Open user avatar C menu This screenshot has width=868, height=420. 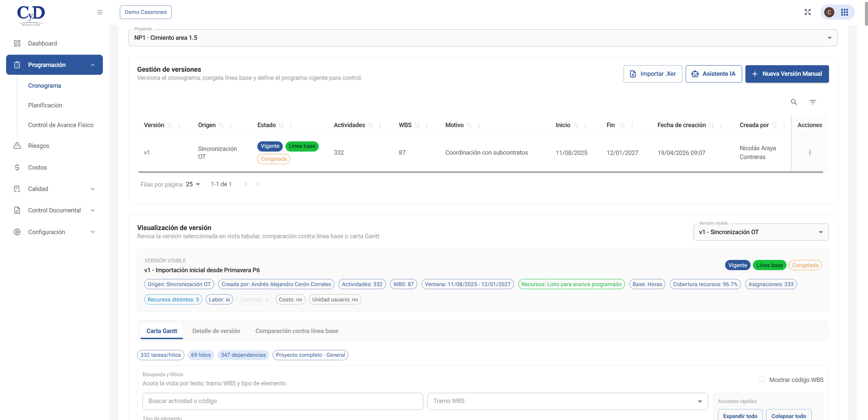(829, 12)
